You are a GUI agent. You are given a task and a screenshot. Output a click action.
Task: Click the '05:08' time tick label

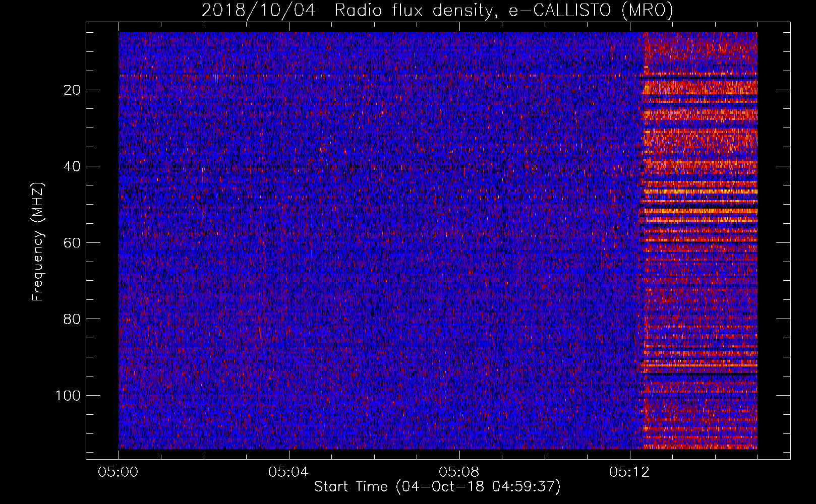(459, 472)
